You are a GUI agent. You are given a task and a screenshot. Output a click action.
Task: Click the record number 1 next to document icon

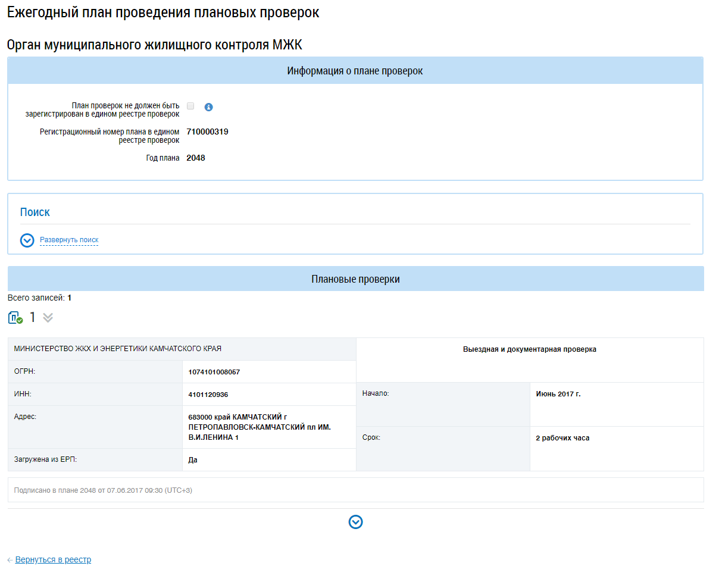click(x=33, y=318)
